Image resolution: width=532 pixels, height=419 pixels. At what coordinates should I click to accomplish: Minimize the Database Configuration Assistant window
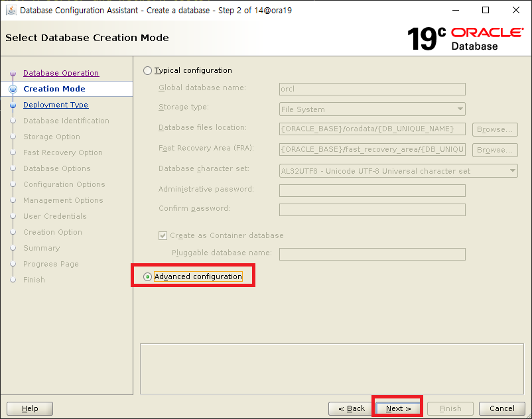pyautogui.click(x=456, y=10)
